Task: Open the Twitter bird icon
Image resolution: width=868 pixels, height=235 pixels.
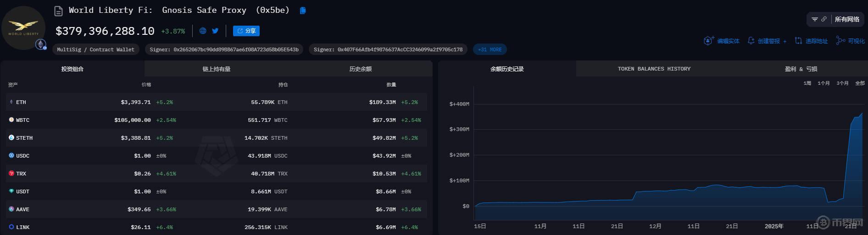Action: 215,31
